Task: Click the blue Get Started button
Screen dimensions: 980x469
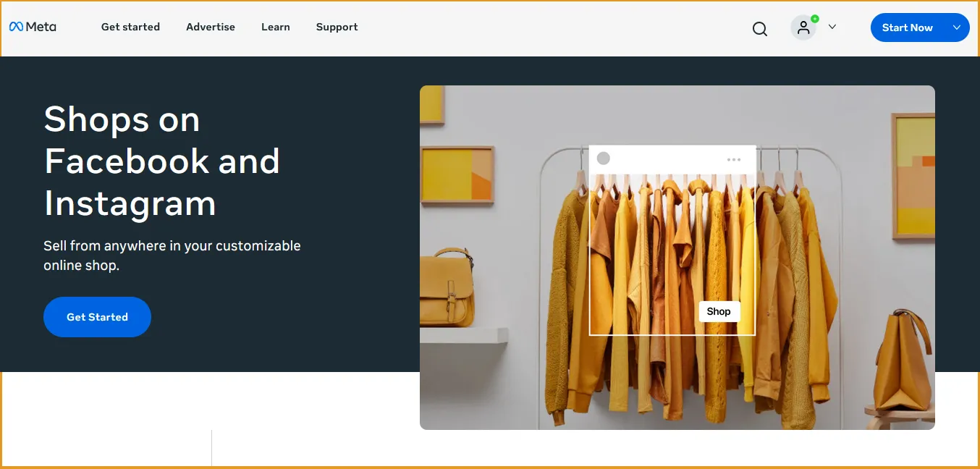Action: pos(97,317)
